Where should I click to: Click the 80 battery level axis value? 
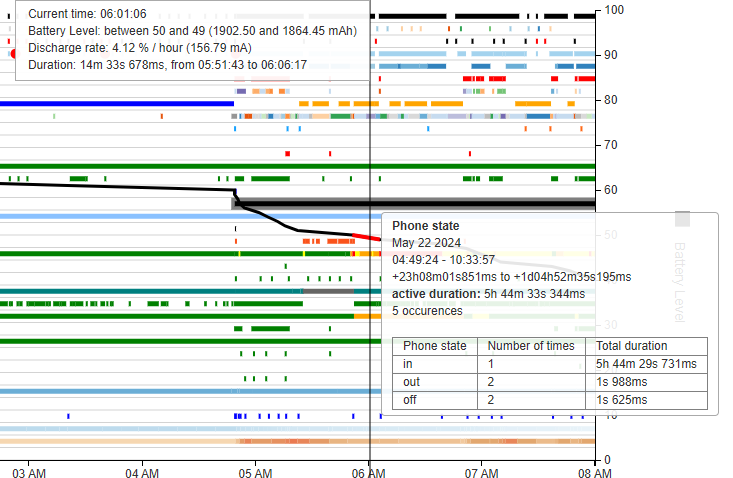[x=611, y=100]
